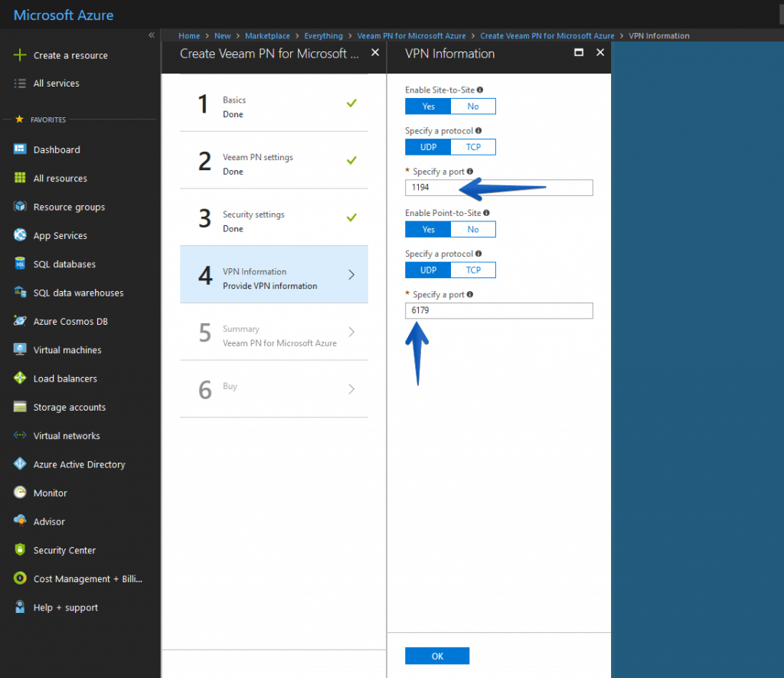This screenshot has height=678, width=784.
Task: Click the Load balancers icon
Action: 20,378
